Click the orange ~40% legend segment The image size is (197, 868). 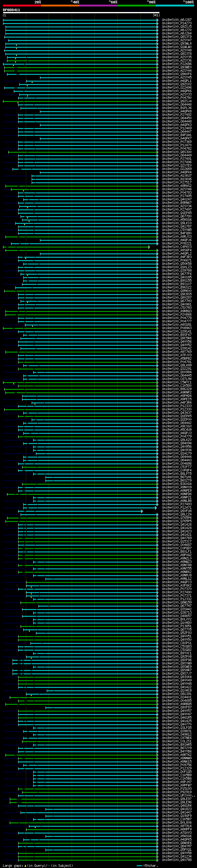[x=60, y=6]
